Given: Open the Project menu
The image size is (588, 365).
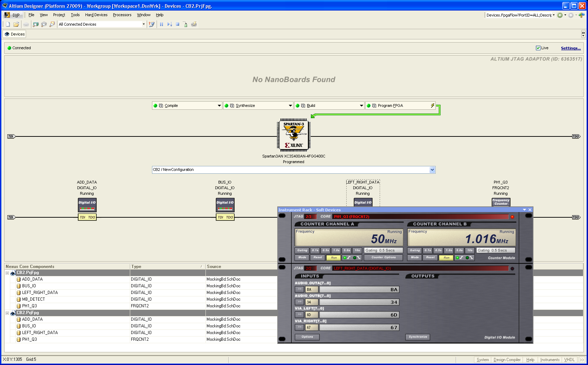Looking at the screenshot, I should (x=59, y=15).
